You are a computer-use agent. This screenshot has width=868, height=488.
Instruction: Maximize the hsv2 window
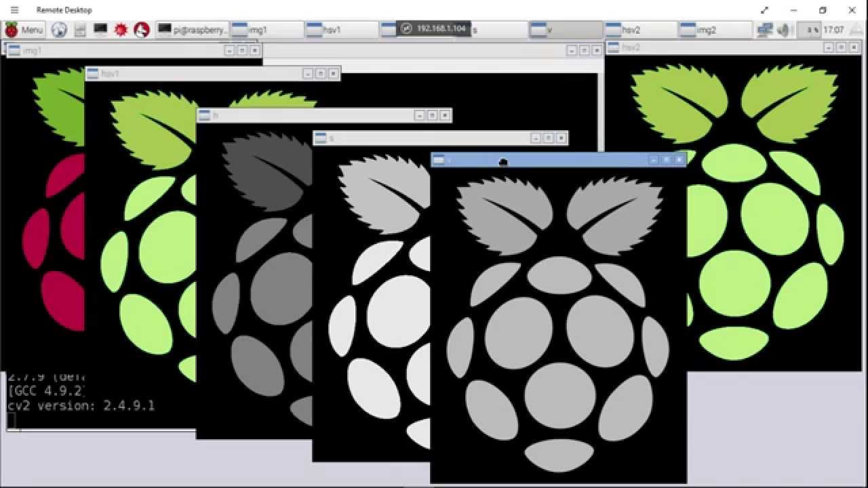842,47
